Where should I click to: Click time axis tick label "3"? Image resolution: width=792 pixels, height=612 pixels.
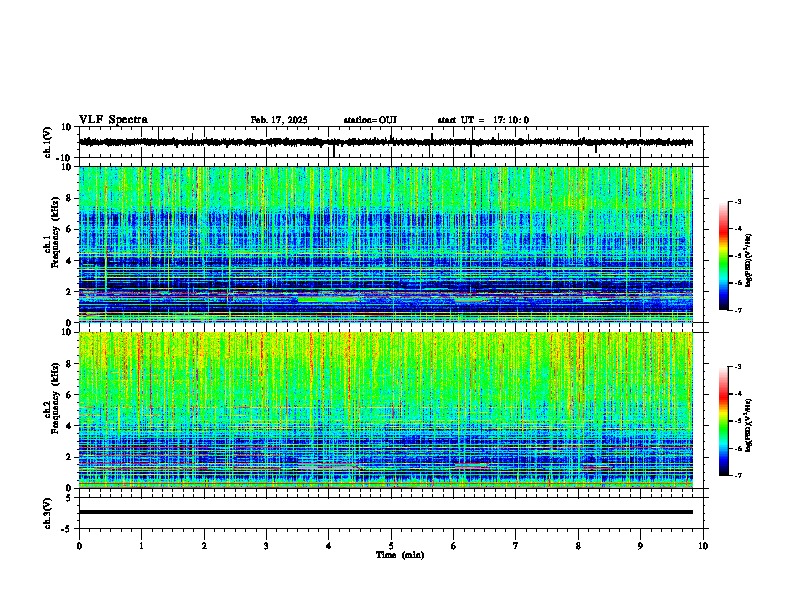(266, 546)
